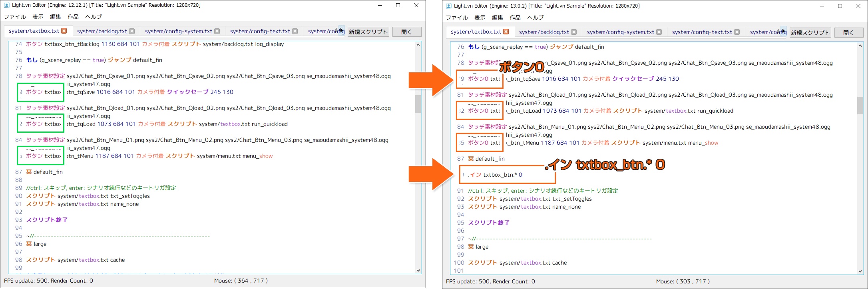Close system/config-text.txt tab in right editor
Image resolution: width=868 pixels, height=289 pixels.
[x=737, y=32]
